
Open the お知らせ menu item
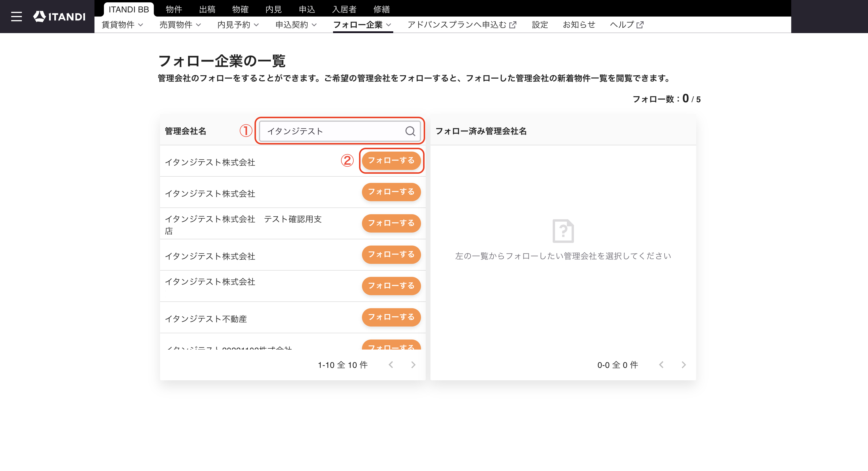(579, 25)
